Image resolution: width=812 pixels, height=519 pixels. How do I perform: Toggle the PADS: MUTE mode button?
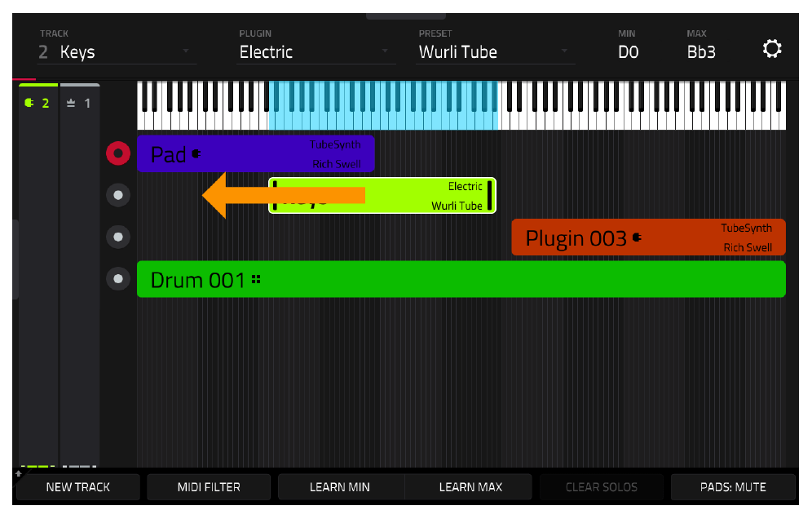(x=733, y=487)
